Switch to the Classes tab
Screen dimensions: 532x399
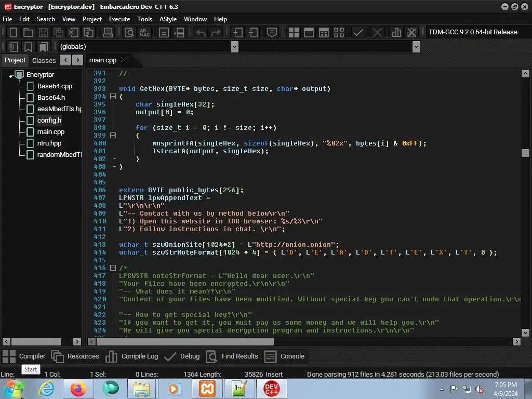44,60
